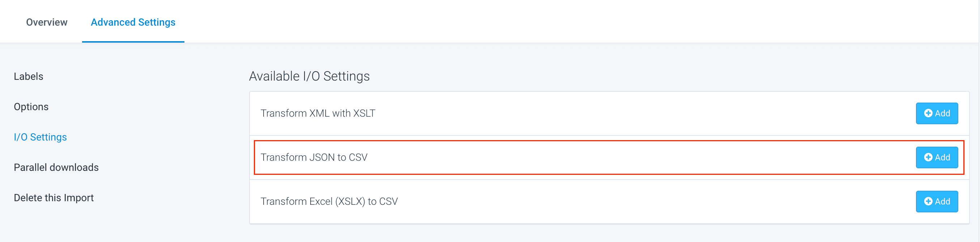Click the blue underline beneath Advanced Settings
Viewport: 980px width, 242px height.
(133, 42)
